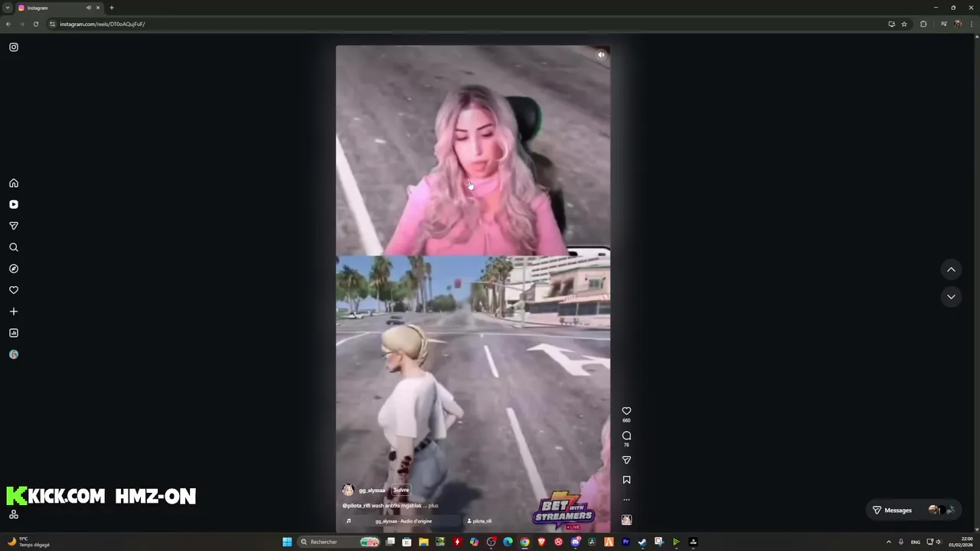Open the Windows Start menu
The height and width of the screenshot is (551, 980).
[287, 542]
